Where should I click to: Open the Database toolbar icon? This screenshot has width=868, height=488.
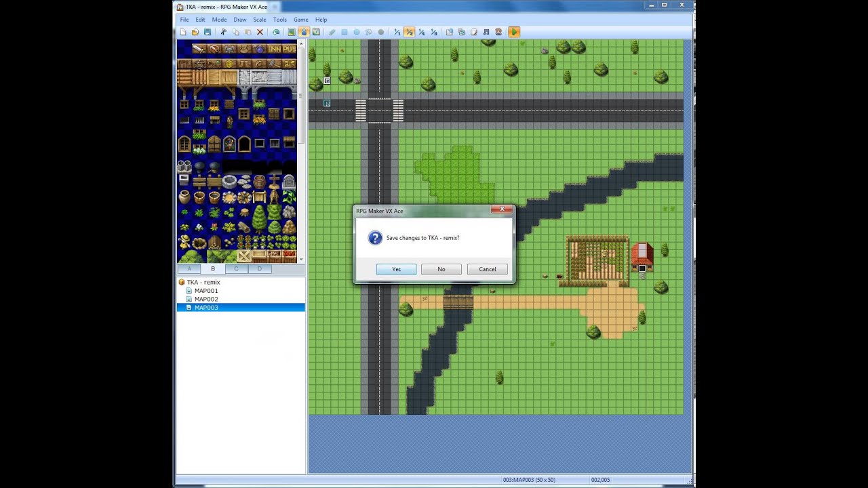(x=449, y=32)
